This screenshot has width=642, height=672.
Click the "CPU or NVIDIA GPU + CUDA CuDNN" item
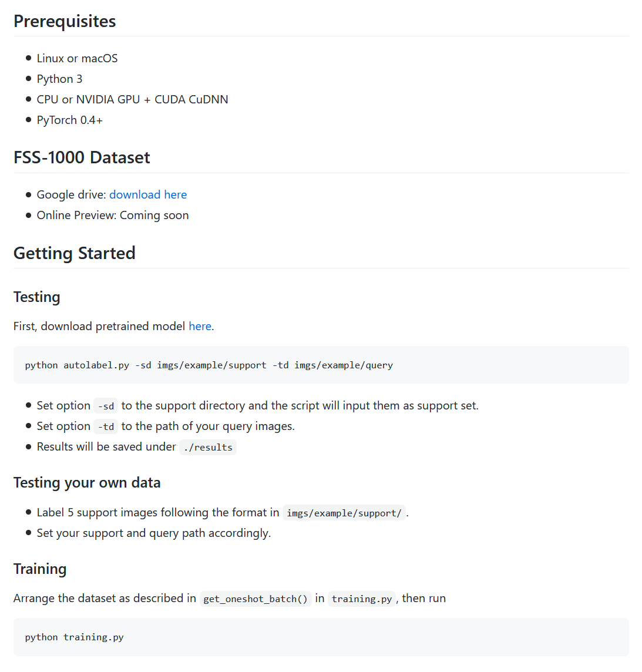[x=132, y=99]
